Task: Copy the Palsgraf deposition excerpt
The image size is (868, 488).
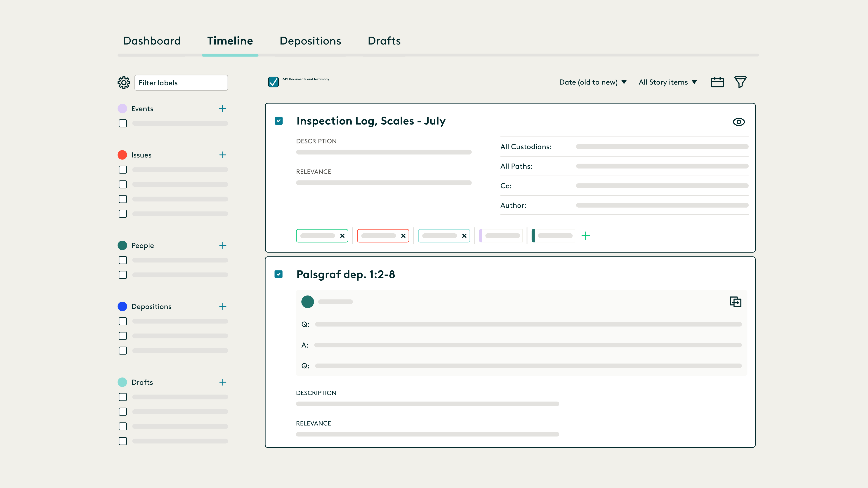Action: [736, 302]
